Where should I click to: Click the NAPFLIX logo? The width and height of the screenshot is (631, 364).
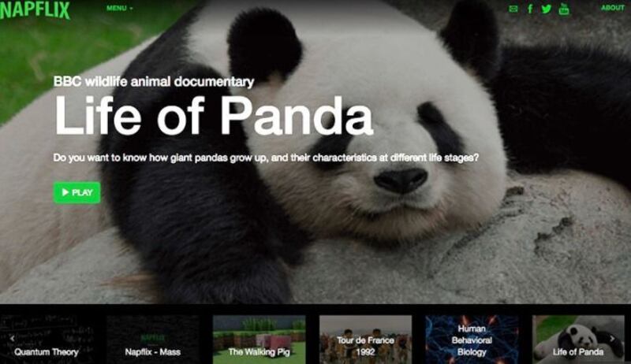click(x=35, y=9)
